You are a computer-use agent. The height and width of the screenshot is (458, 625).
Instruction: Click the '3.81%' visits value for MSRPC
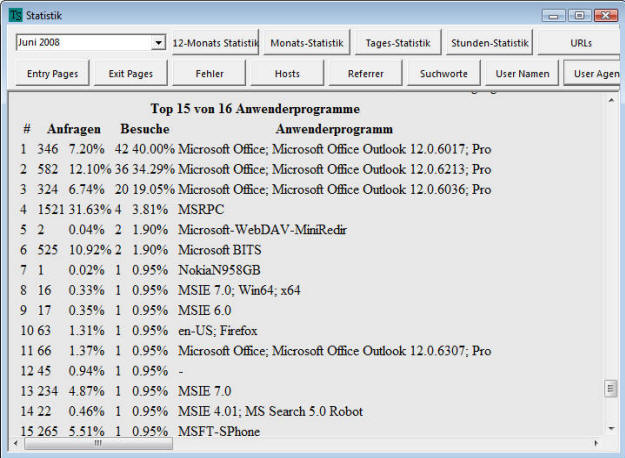pos(150,209)
